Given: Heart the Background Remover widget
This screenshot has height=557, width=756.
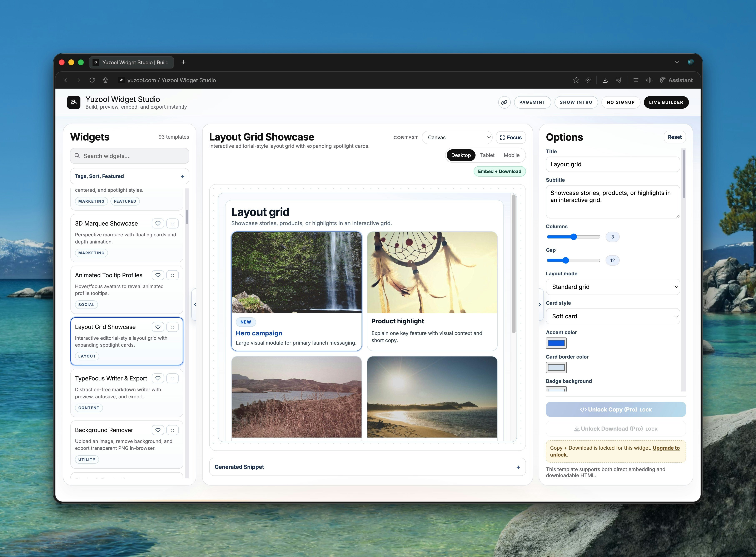Looking at the screenshot, I should pos(158,430).
